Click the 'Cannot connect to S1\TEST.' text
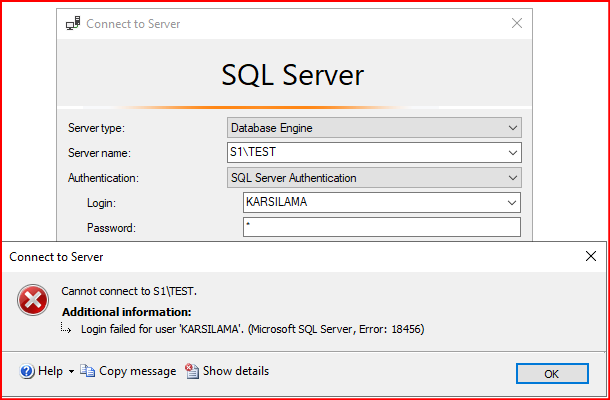Viewport: 610px width, 400px height. (x=129, y=291)
